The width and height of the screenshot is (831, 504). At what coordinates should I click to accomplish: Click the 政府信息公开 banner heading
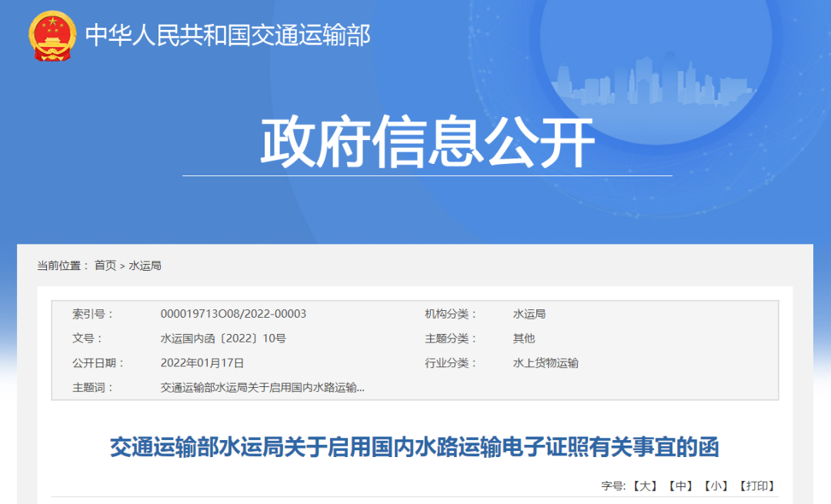tap(427, 142)
